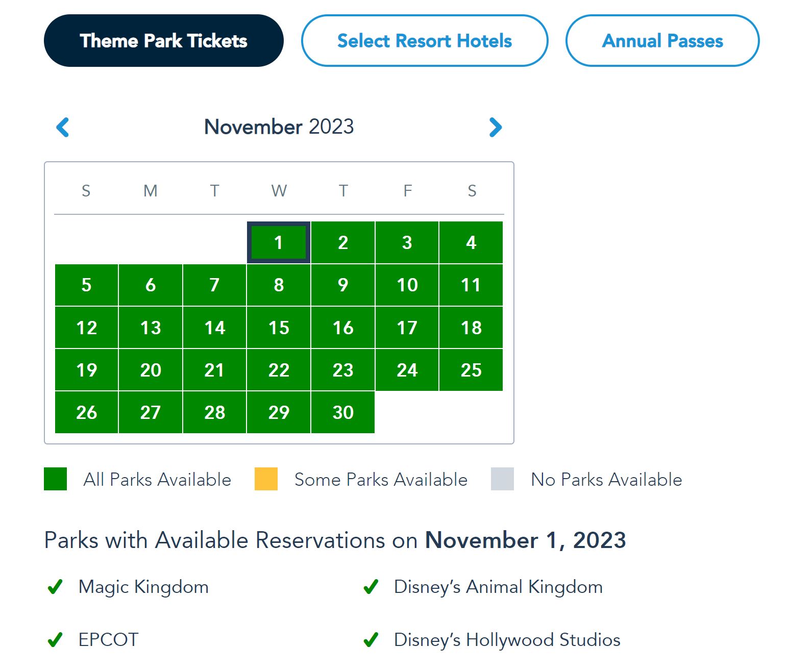
Task: Open Select Resort Hotels tab
Action: (x=424, y=41)
